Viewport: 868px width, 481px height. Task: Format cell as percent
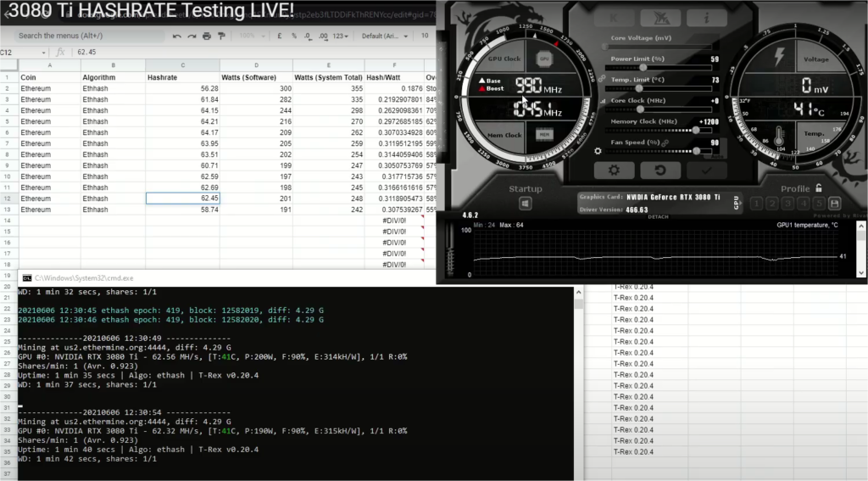(294, 36)
